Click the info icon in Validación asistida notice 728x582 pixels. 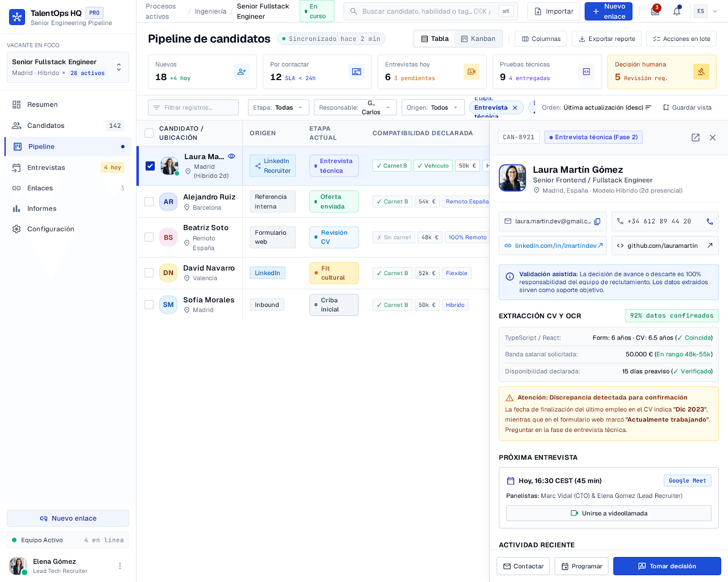510,276
